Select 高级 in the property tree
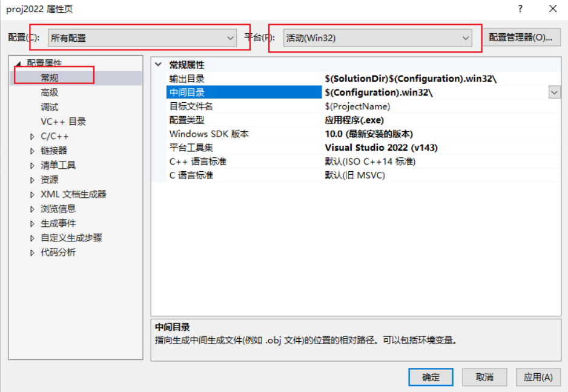The image size is (568, 392). click(x=50, y=93)
